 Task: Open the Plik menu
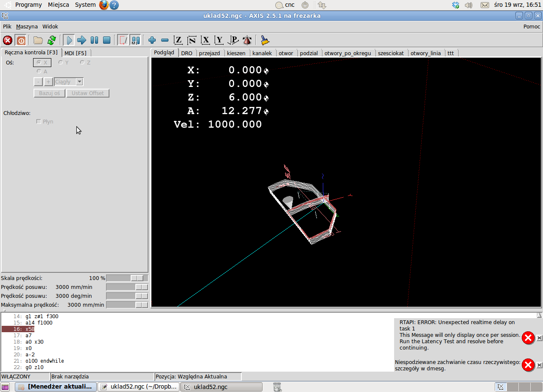pyautogui.click(x=7, y=26)
